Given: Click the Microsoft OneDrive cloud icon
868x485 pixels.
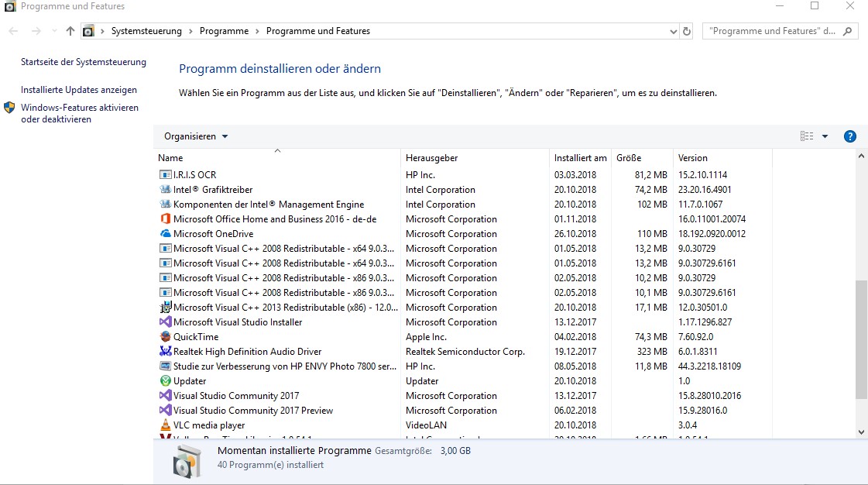Looking at the screenshot, I should pos(165,234).
